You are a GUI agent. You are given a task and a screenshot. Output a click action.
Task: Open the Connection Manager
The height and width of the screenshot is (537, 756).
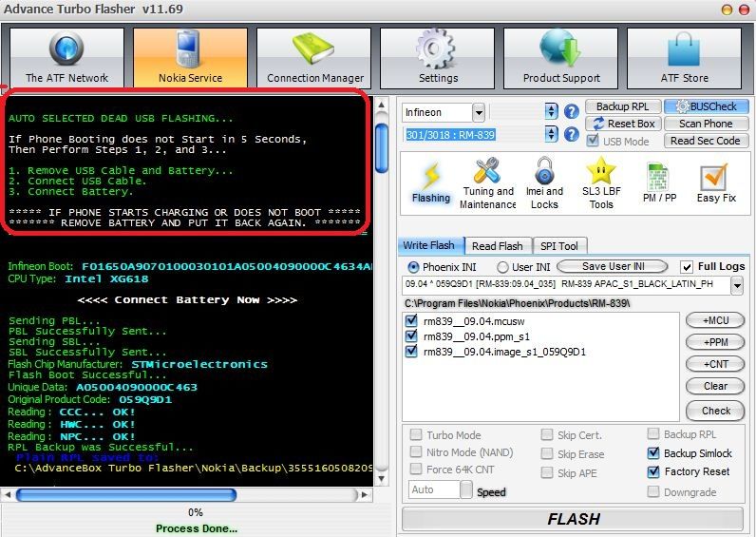coord(314,57)
